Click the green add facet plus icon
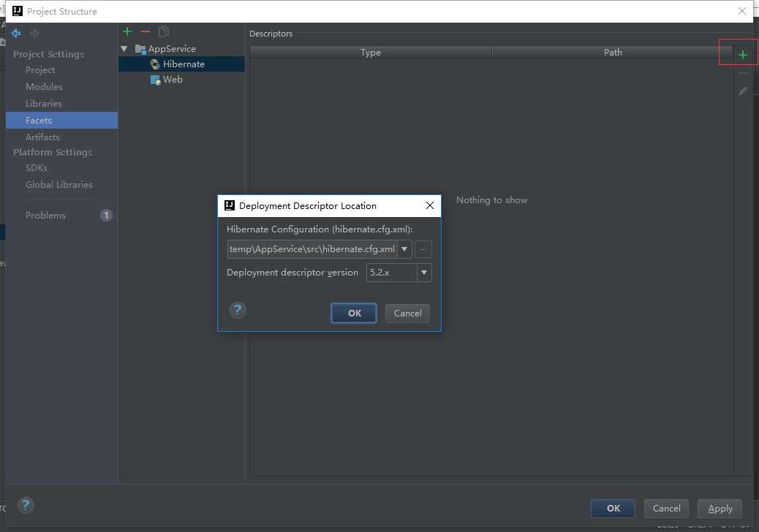 pos(127,32)
